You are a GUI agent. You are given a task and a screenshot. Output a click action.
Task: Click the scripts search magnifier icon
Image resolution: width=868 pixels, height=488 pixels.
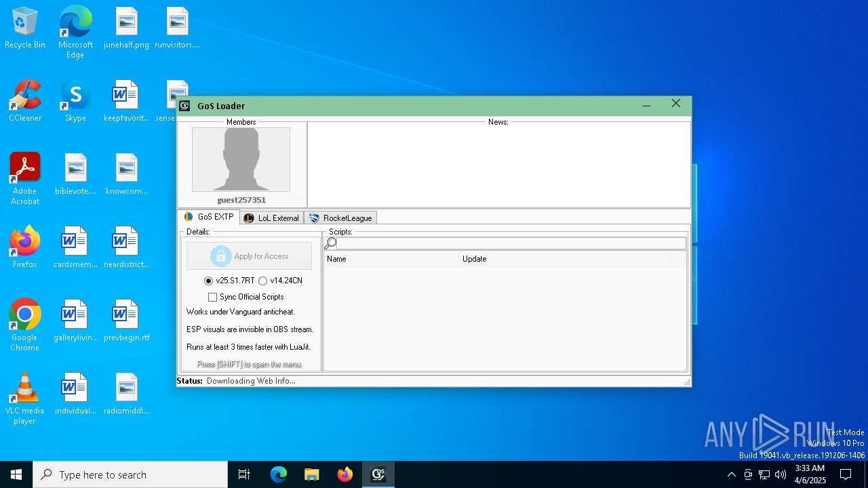pyautogui.click(x=330, y=244)
